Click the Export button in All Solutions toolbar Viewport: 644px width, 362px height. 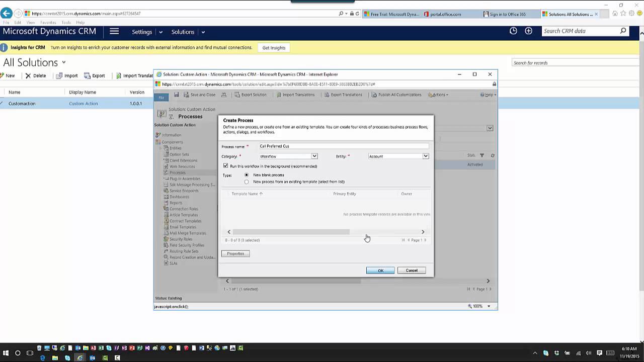tap(95, 75)
